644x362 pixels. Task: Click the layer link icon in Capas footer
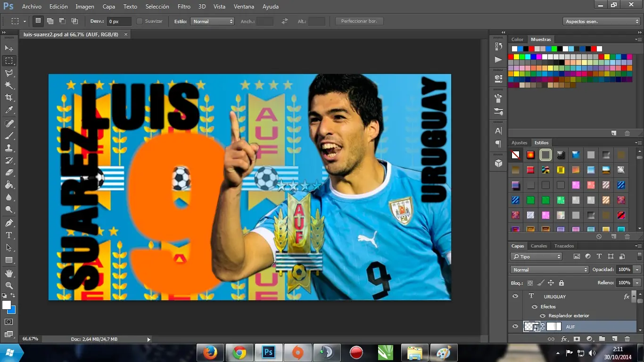coord(551,339)
